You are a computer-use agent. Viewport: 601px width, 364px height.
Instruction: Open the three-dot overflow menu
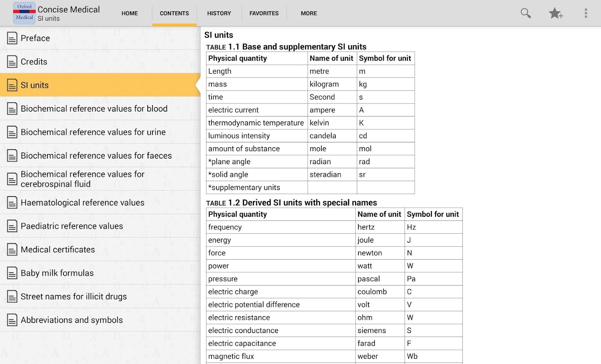pyautogui.click(x=585, y=13)
